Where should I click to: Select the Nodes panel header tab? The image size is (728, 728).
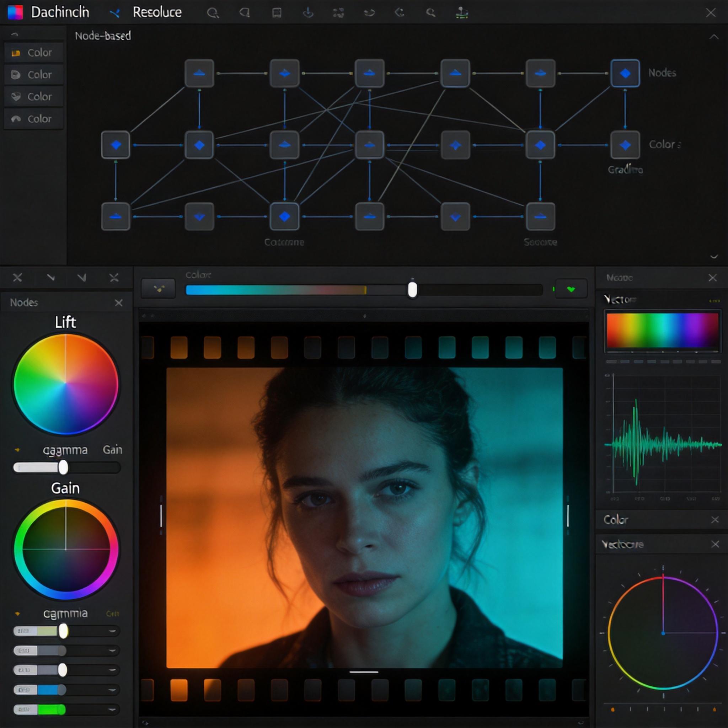click(x=24, y=303)
